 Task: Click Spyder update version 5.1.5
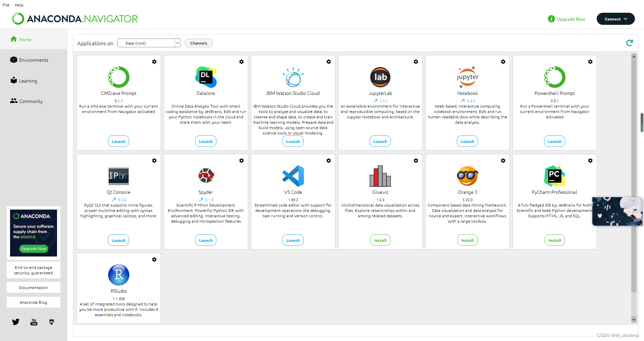click(206, 200)
